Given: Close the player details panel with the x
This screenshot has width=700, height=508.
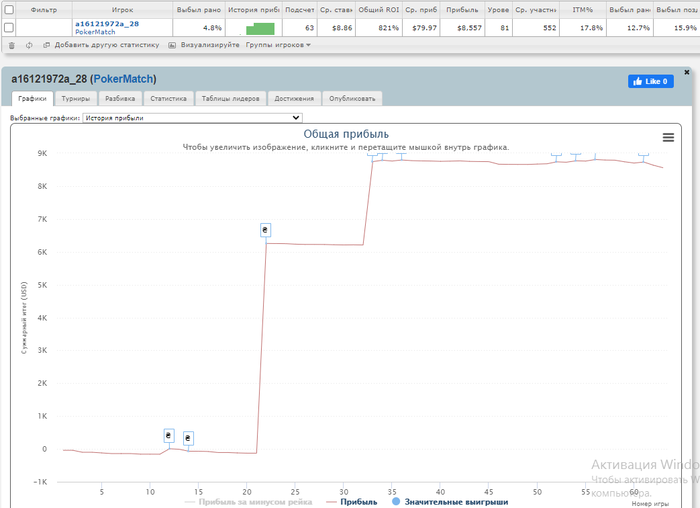Looking at the screenshot, I should point(687,72).
